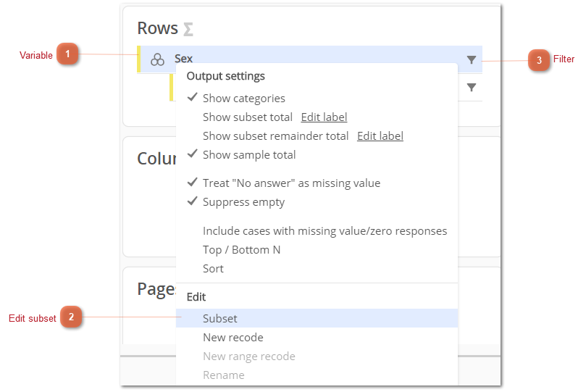
Task: Click the filter icon on the row below Sex
Action: (x=472, y=88)
